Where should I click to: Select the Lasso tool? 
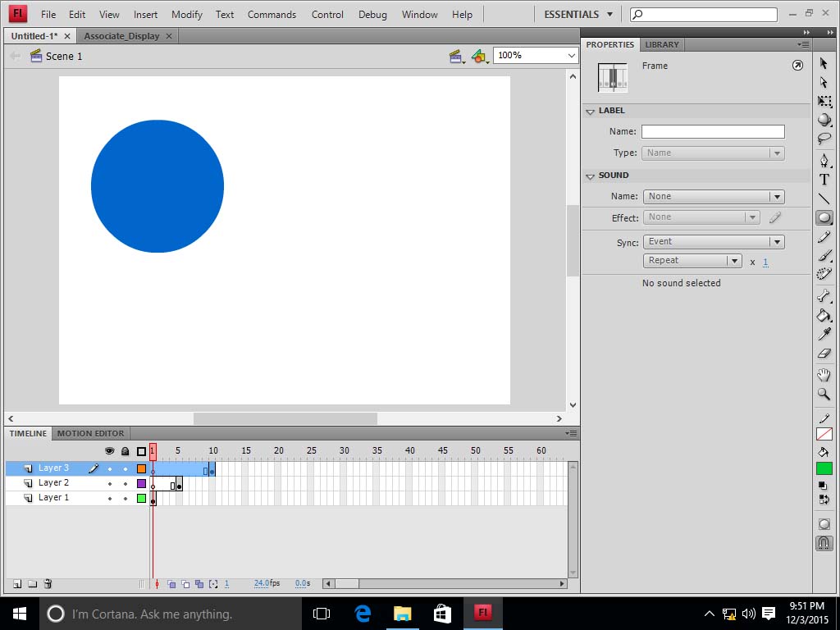[x=824, y=139]
